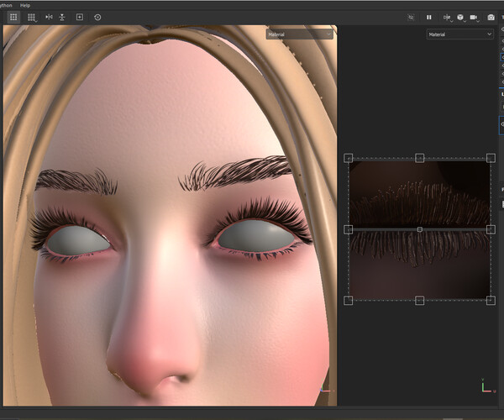Image resolution: width=504 pixels, height=420 pixels.
Task: Open the grid options dropdown in toolbar
Action: pos(32,18)
